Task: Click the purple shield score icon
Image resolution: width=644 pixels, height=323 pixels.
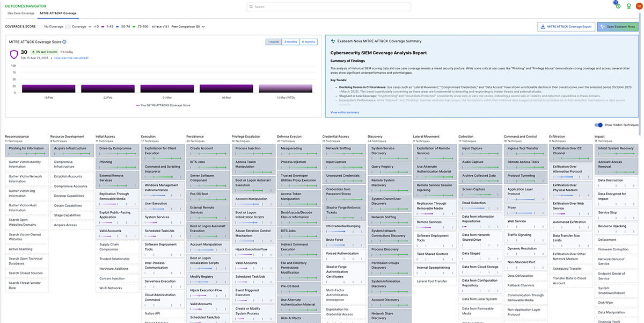Action: [x=14, y=54]
